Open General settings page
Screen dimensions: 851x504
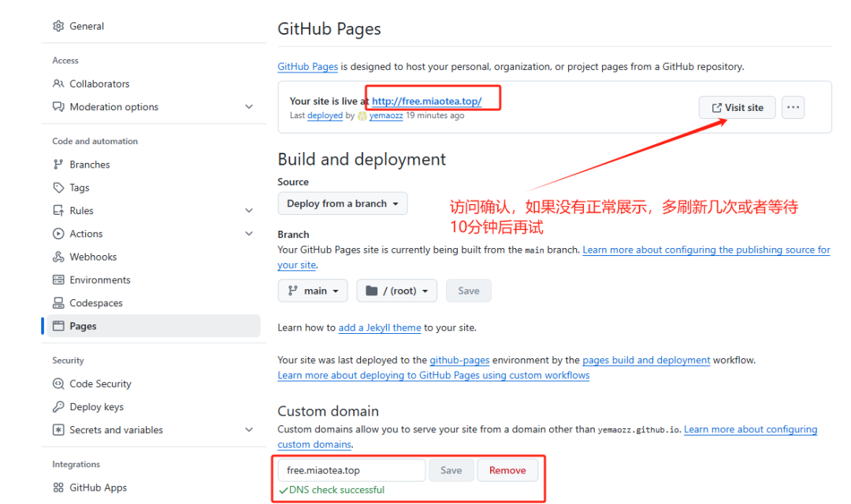pyautogui.click(x=87, y=26)
